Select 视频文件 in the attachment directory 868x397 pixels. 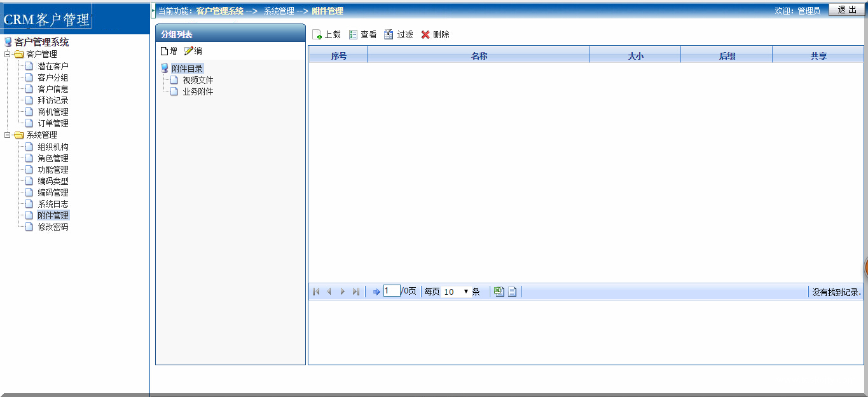click(198, 80)
